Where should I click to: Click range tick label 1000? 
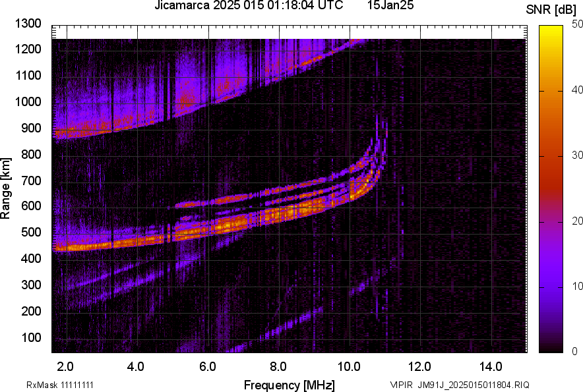(x=28, y=101)
